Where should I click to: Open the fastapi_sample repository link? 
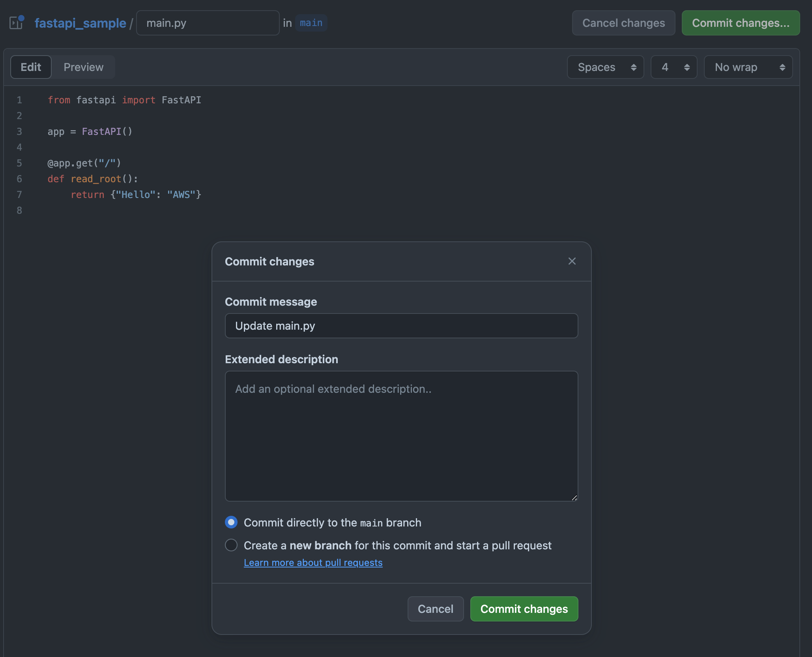tap(80, 23)
